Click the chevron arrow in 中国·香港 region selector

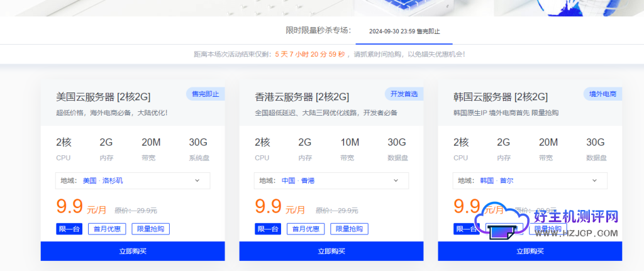[396, 180]
